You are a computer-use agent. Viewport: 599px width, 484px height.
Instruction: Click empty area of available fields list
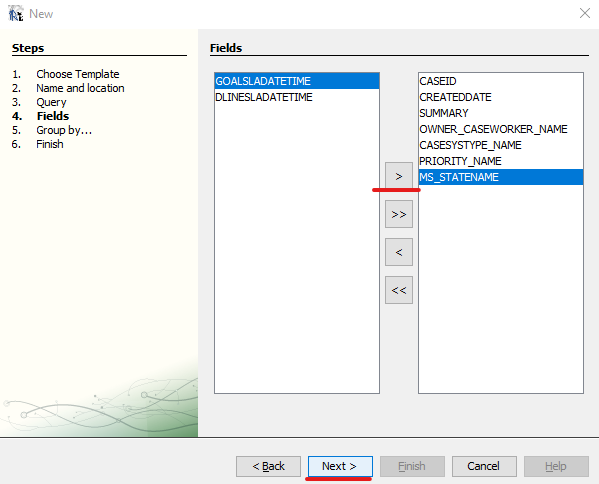(x=297, y=248)
